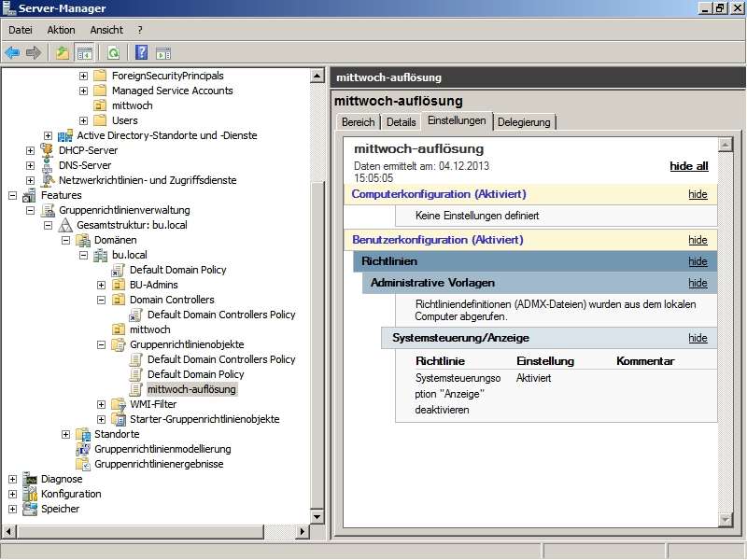The height and width of the screenshot is (560, 747).
Task: Toggle the action pane toolbar icon
Action: tap(163, 52)
